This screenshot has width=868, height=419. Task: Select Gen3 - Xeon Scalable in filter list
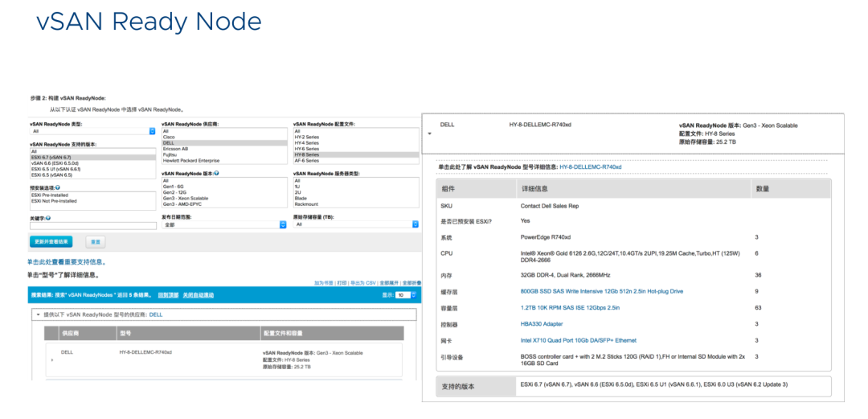point(224,199)
